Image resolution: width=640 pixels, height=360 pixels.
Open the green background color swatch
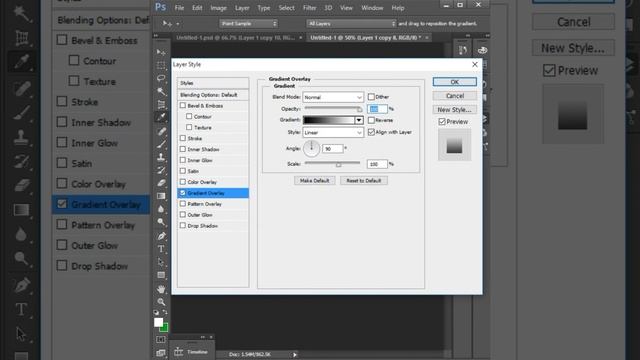164,328
